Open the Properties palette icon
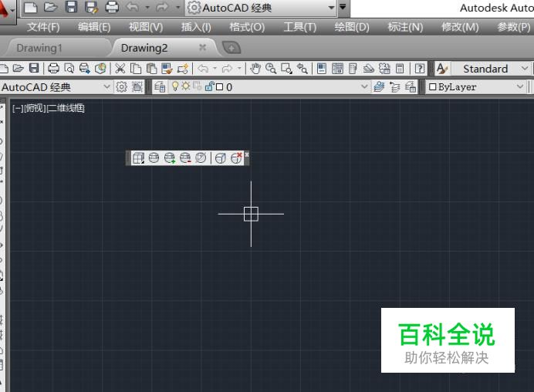This screenshot has height=392, width=534. tap(322, 69)
